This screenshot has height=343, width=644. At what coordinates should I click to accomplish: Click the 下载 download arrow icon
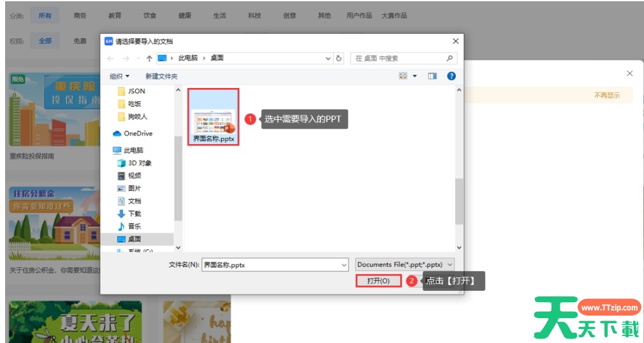(x=121, y=214)
